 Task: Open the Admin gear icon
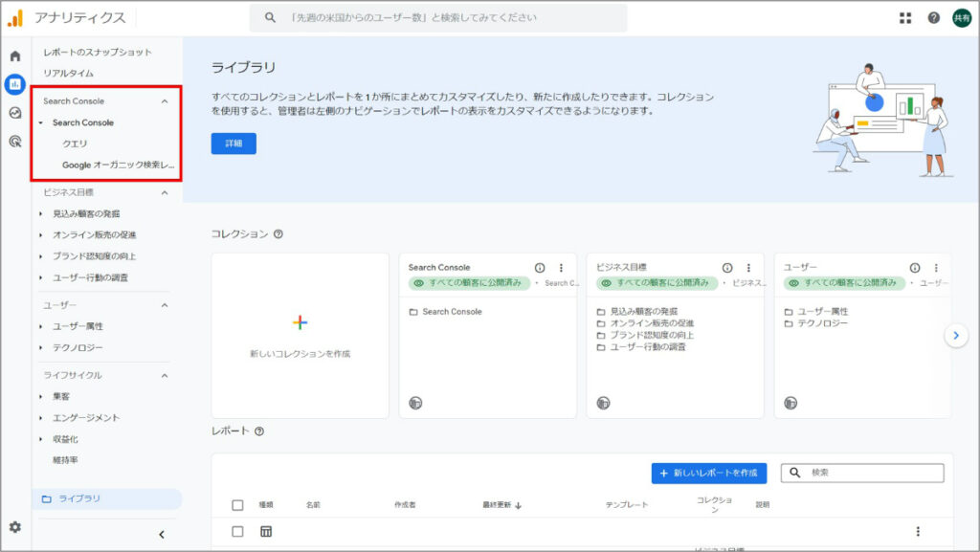(x=15, y=527)
